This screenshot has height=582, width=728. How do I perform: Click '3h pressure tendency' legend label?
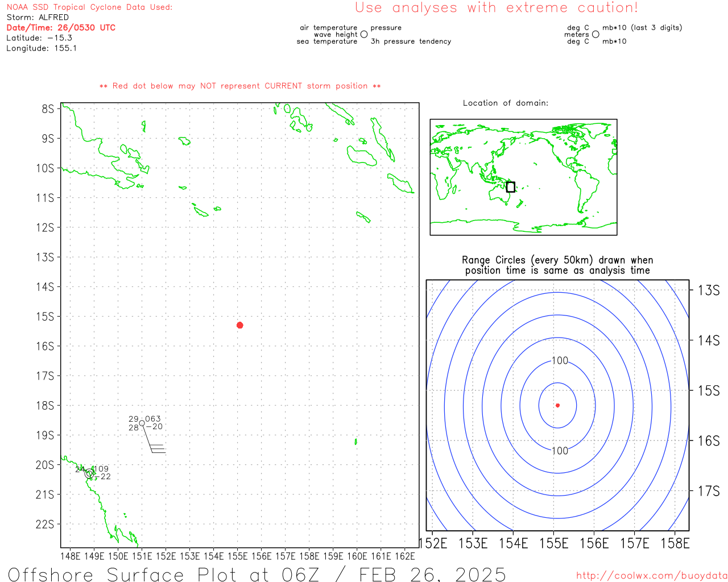click(x=411, y=41)
